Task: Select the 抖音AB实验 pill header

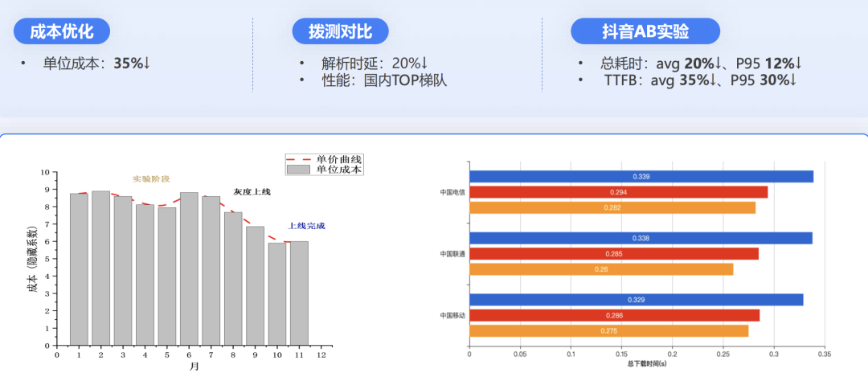Action: coord(645,31)
